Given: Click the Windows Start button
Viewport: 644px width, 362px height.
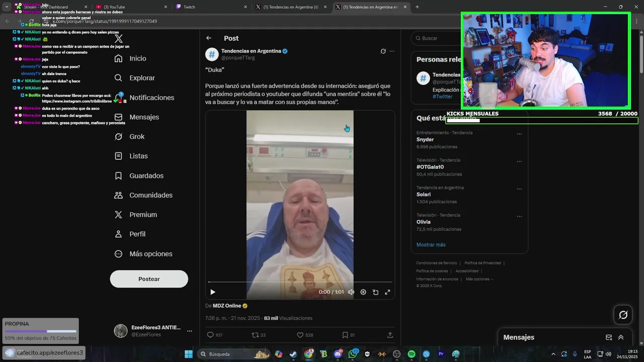Looking at the screenshot, I should pos(189,354).
